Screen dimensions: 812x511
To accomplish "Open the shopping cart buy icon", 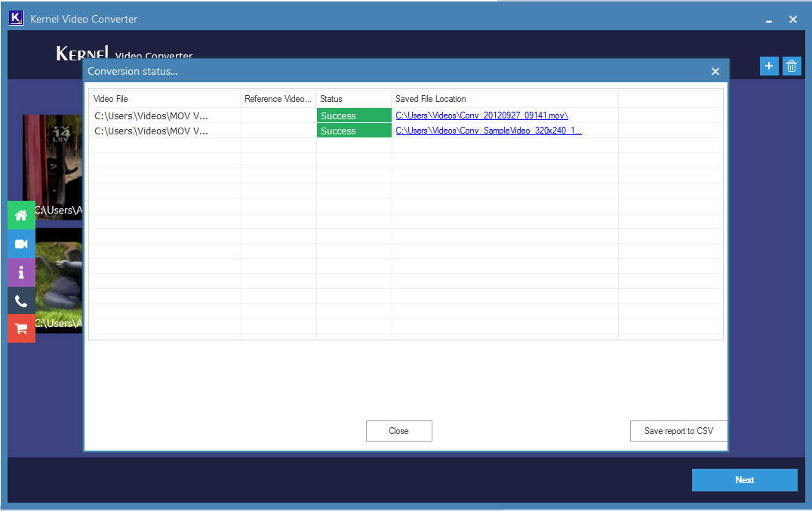I will click(x=21, y=329).
